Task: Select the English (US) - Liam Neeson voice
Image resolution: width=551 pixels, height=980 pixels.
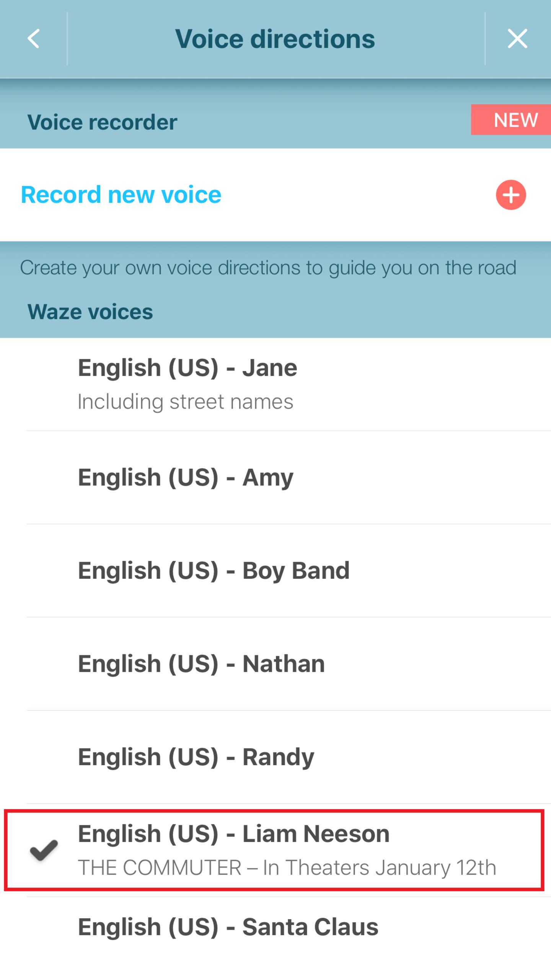Action: click(233, 834)
